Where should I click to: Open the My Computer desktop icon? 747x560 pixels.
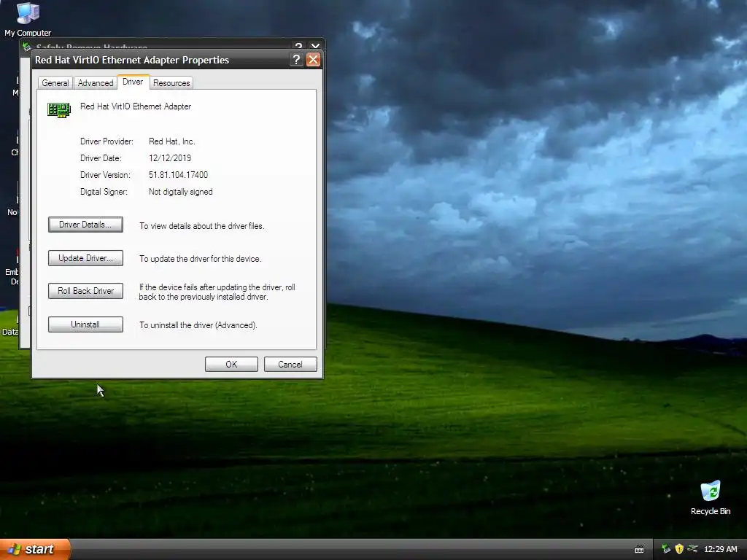tap(28, 19)
